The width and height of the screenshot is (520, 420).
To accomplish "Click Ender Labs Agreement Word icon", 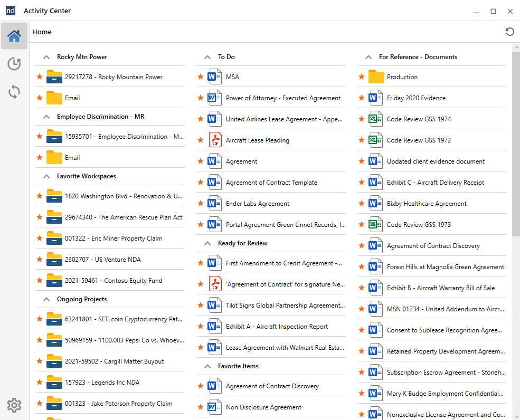I will (x=214, y=203).
